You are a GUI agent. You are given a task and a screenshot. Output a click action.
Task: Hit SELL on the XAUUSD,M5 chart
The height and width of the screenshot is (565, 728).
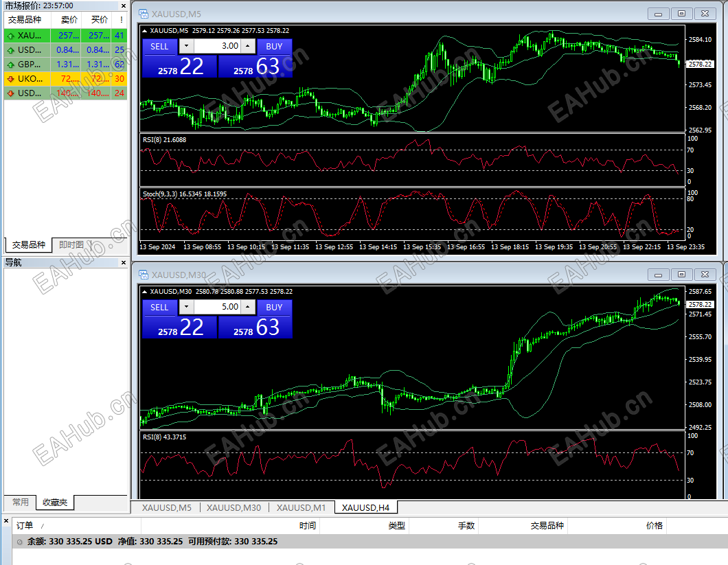click(x=159, y=47)
